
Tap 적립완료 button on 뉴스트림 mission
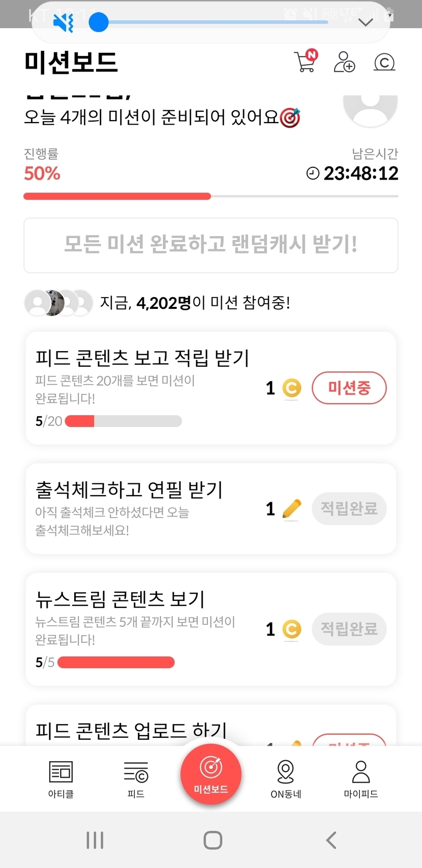[x=349, y=629]
